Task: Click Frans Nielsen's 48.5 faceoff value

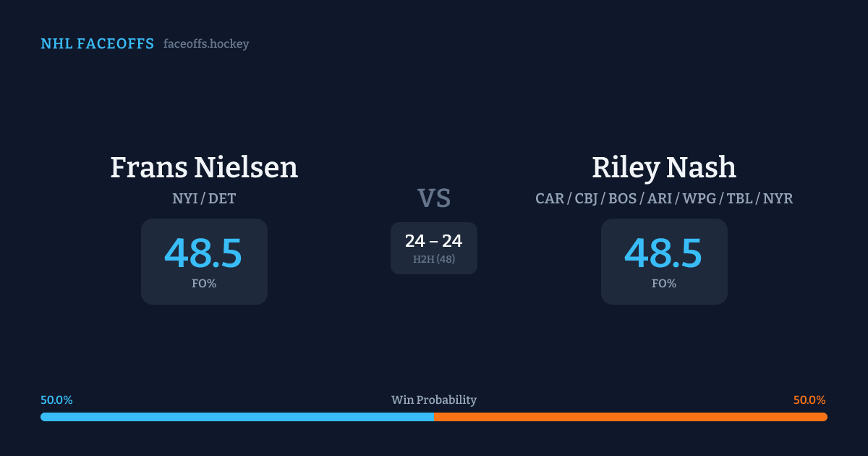Action: [x=203, y=253]
